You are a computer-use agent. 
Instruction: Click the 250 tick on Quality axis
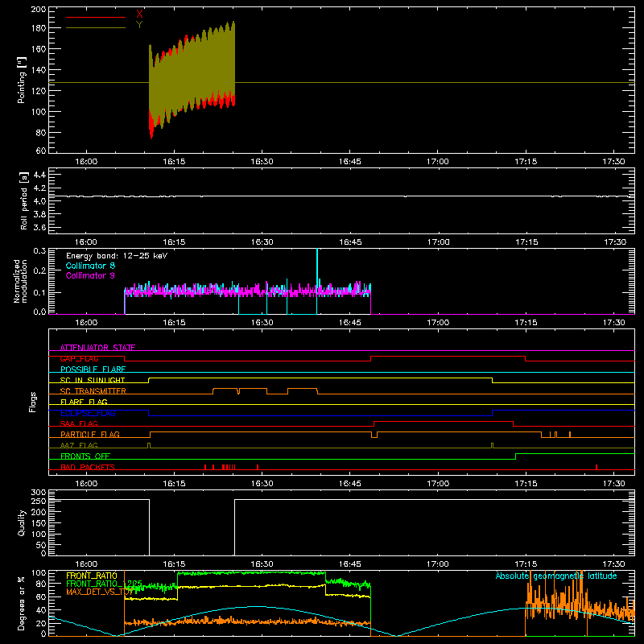39,501
